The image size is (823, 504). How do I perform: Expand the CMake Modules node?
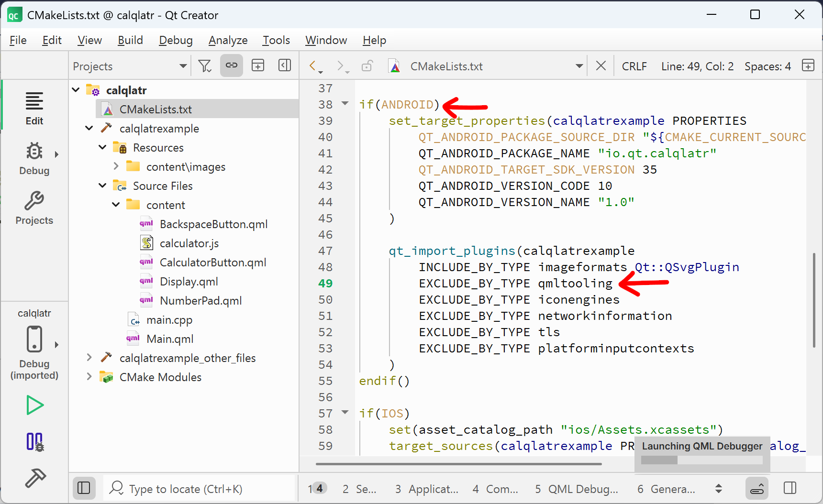pos(89,377)
